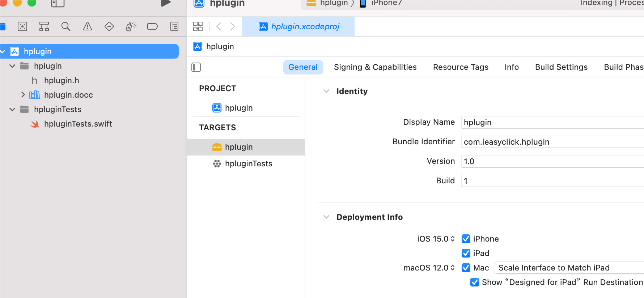Viewport: 644px width, 298px height.
Task: Switch to the Resource Tags tab
Action: [461, 67]
